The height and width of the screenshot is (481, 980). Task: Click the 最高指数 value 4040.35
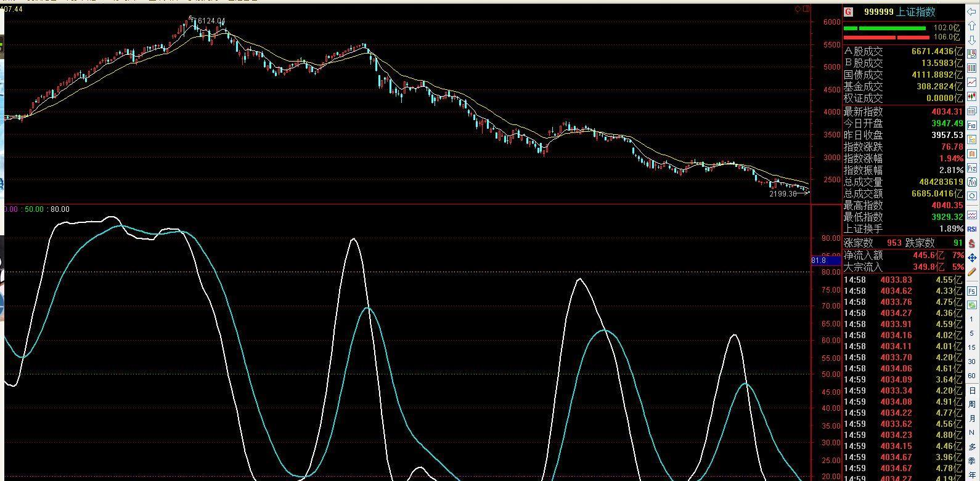947,206
